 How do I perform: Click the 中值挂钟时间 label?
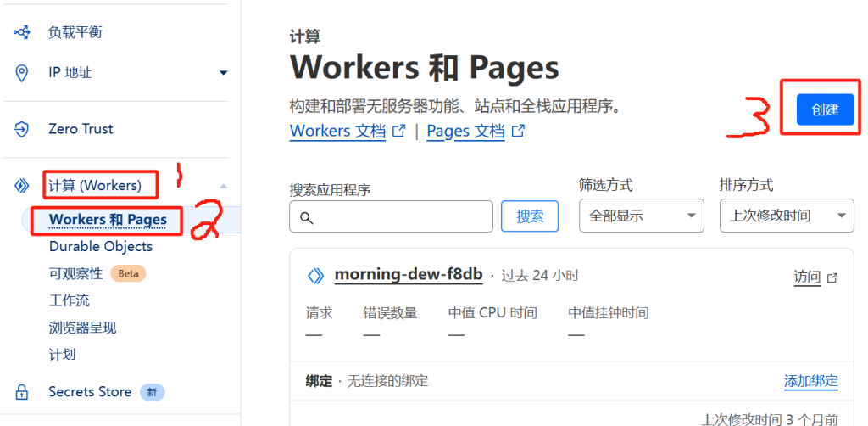pos(609,313)
